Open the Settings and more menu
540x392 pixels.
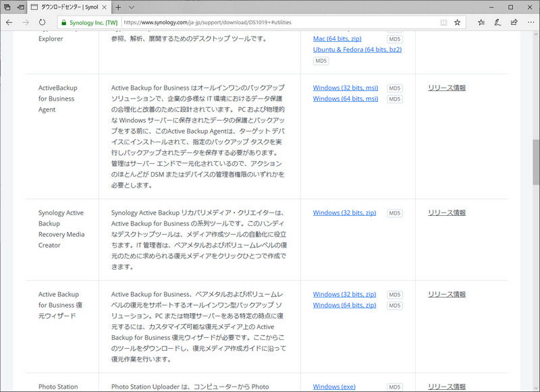tap(532, 22)
